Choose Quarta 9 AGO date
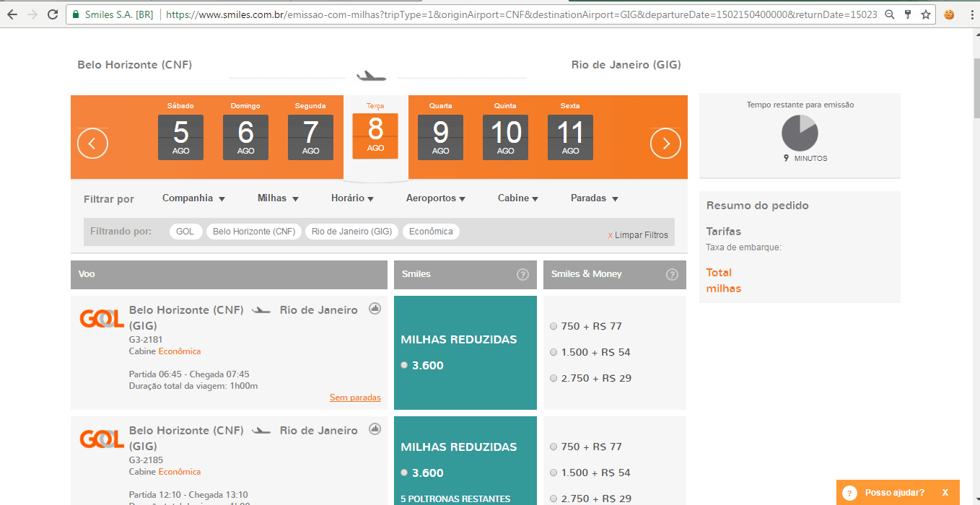 440,137
